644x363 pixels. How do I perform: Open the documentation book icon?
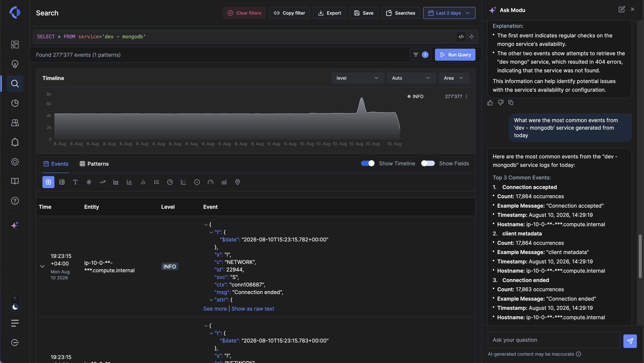tap(15, 181)
